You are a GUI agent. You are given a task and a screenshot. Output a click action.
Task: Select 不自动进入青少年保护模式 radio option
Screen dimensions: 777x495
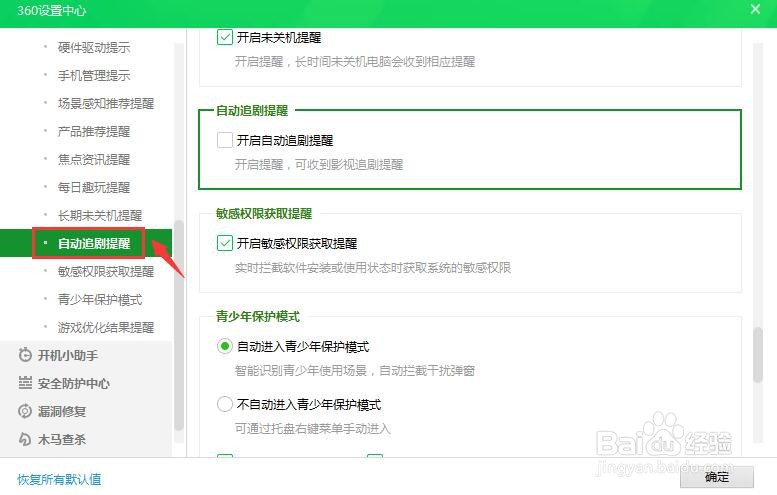coord(224,404)
